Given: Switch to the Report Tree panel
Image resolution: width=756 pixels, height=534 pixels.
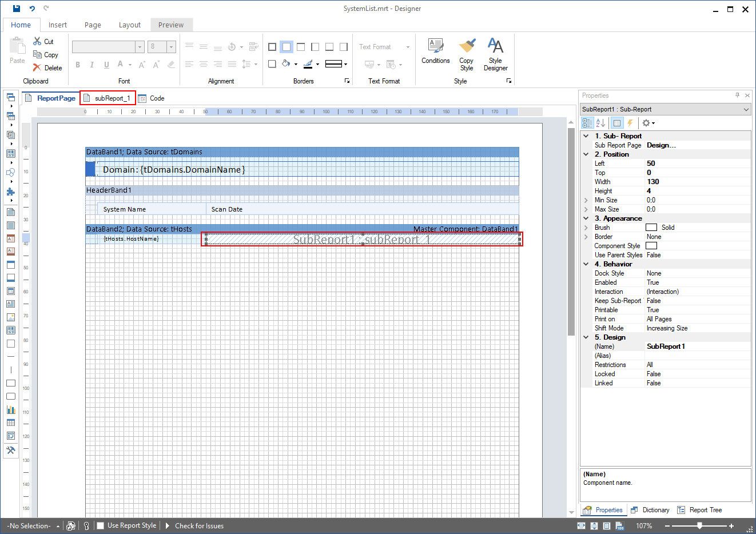Looking at the screenshot, I should click(699, 510).
